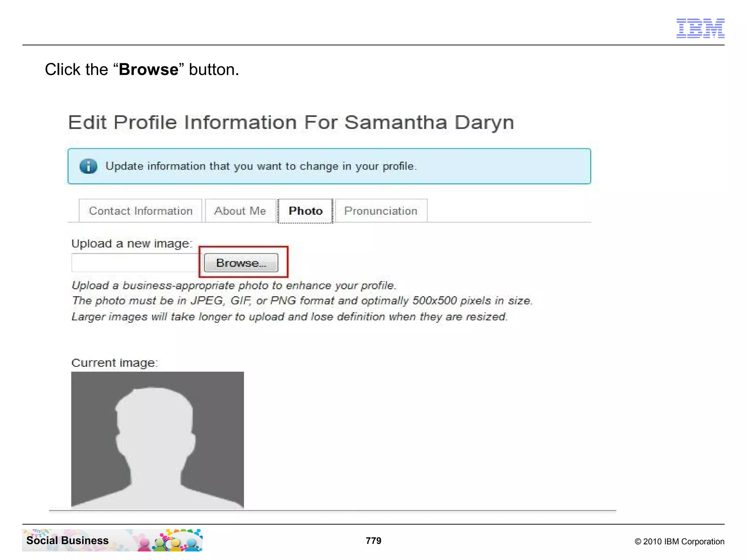The width and height of the screenshot is (747, 560).
Task: Open the Contact Information tab
Action: pyautogui.click(x=140, y=211)
